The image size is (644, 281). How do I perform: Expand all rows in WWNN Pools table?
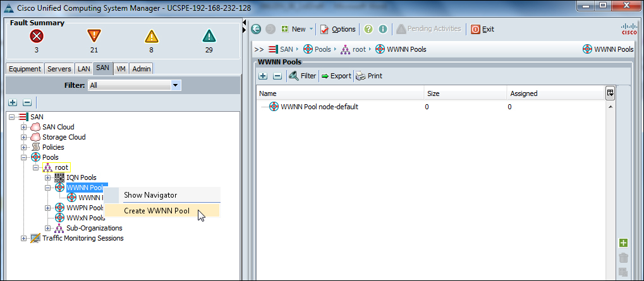coord(263,76)
